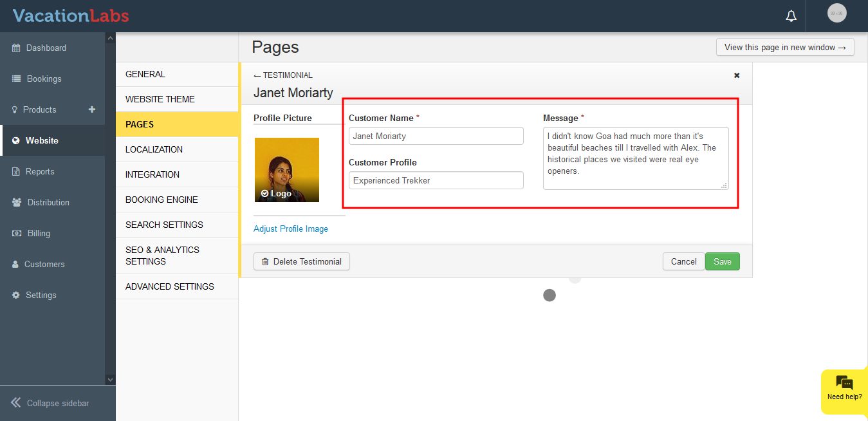Image resolution: width=868 pixels, height=421 pixels.
Task: Open the Need help chat widget
Action: coord(844,388)
